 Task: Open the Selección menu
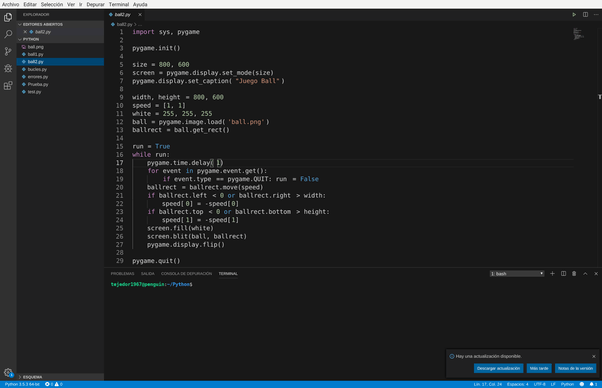pos(52,5)
